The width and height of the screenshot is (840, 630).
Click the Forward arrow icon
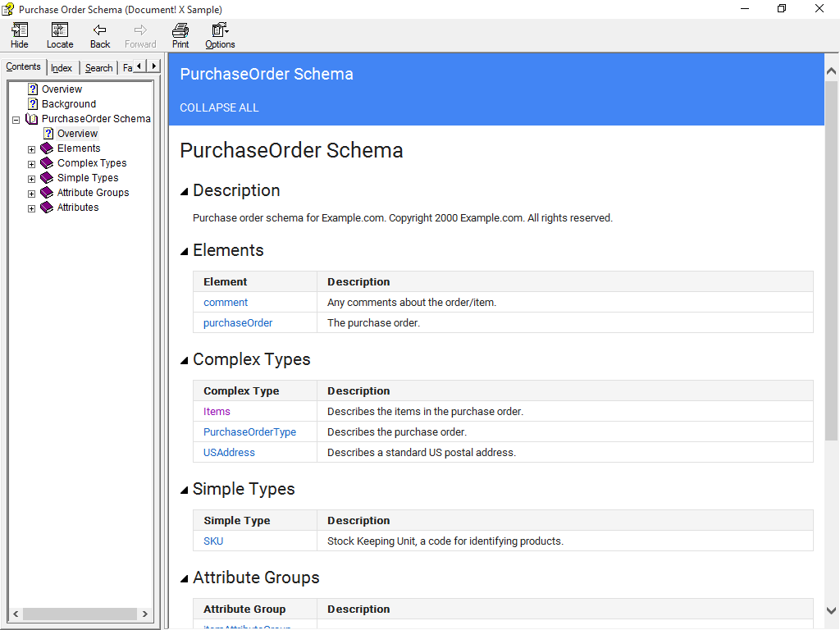point(140,30)
